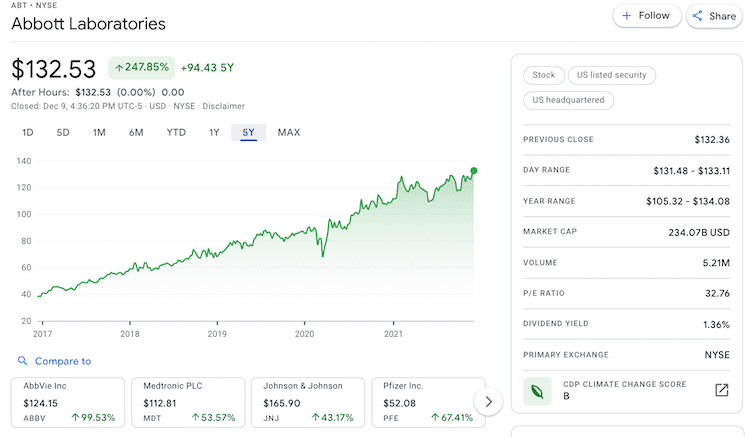Click the Previous Close value $132.36
Image resolution: width=750 pixels, height=437 pixels.
pos(712,140)
